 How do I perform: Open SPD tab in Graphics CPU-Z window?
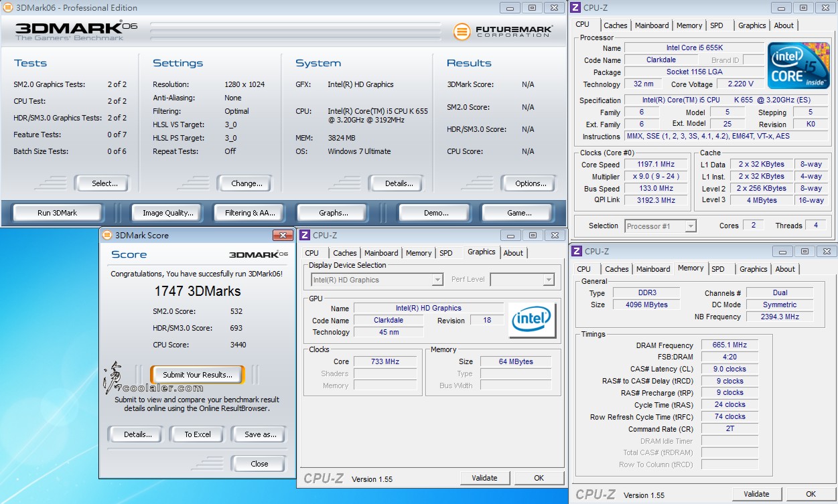coord(446,253)
